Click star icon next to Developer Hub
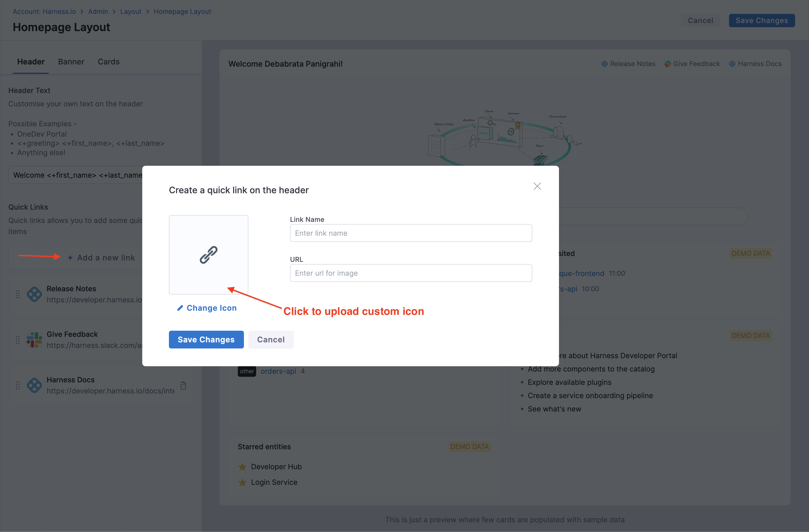The image size is (809, 532). pos(242,467)
